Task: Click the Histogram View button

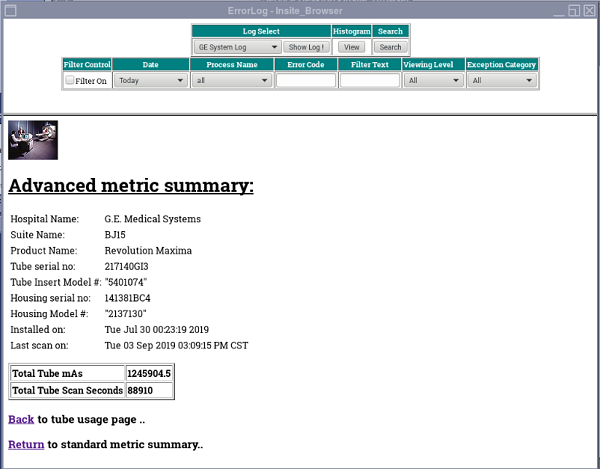Action: click(351, 47)
